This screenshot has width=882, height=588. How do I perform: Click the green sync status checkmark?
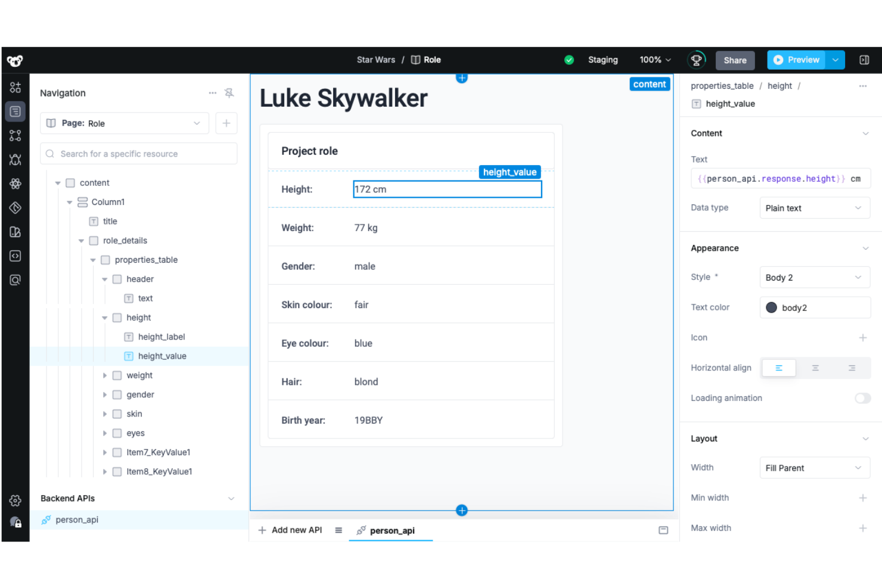point(569,60)
